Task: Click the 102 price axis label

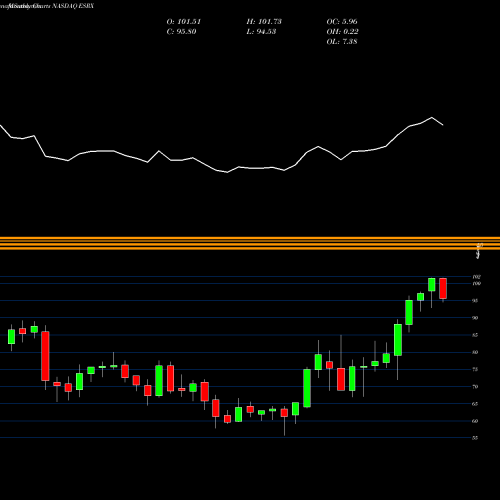Action: pos(476,277)
